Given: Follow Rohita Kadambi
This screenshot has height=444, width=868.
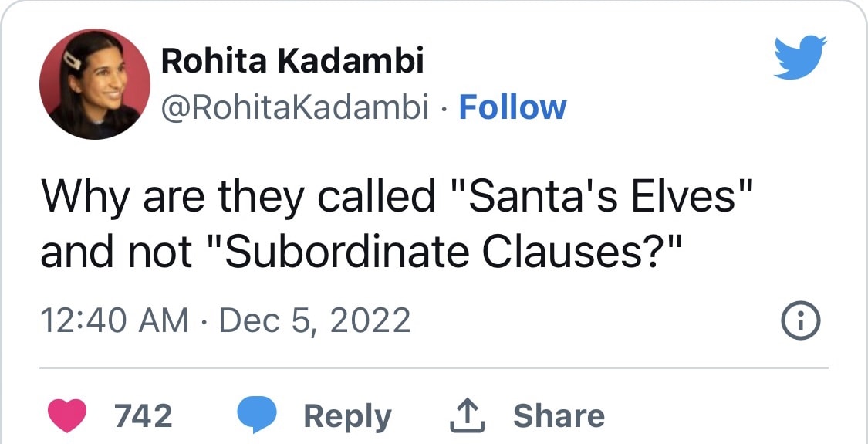Looking at the screenshot, I should (x=512, y=108).
